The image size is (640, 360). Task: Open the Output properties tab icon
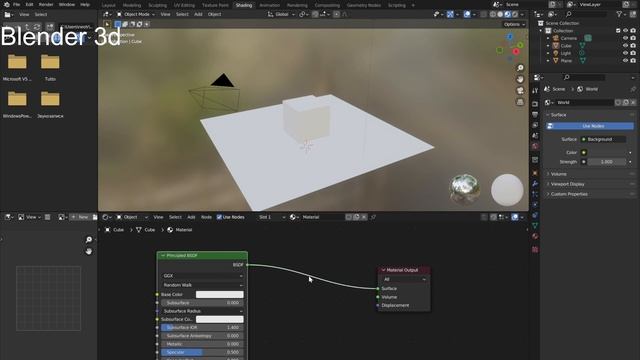[x=535, y=115]
